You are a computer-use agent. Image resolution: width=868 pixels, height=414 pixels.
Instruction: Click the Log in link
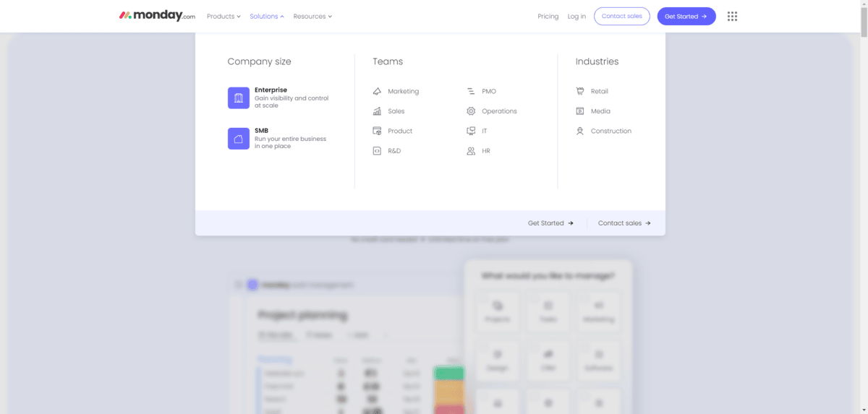click(x=576, y=17)
